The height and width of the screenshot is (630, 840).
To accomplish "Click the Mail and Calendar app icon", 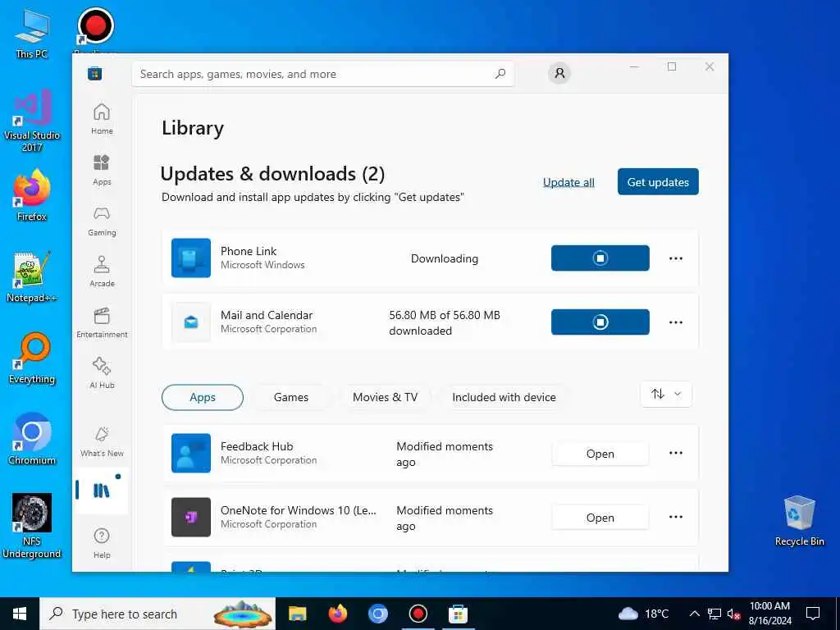I will click(190, 322).
